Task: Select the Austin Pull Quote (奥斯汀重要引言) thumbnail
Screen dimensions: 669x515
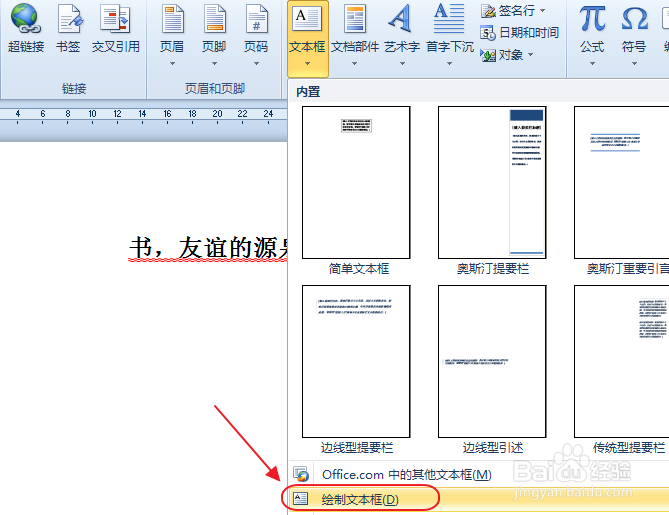Action: (x=622, y=183)
